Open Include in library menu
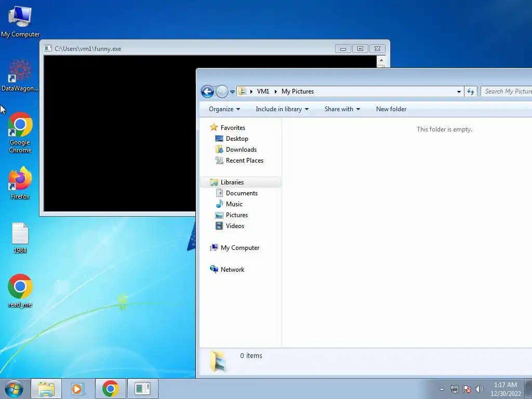The height and width of the screenshot is (399, 532). tap(282, 109)
